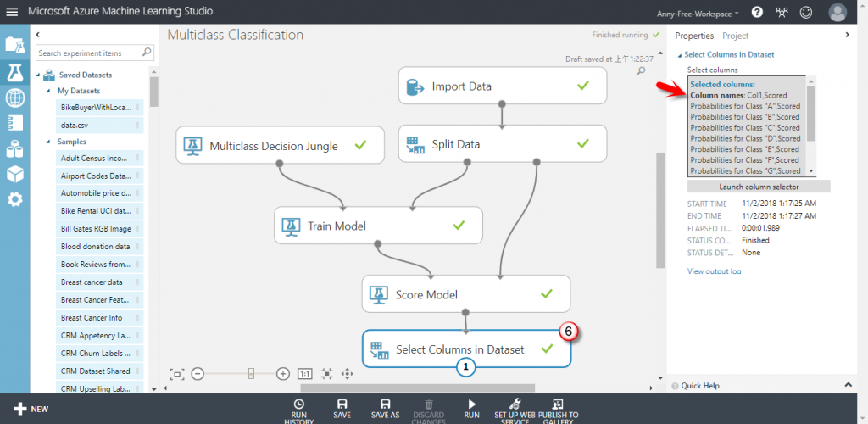
Task: Click the fit-to-window zoom icon
Action: tap(177, 374)
